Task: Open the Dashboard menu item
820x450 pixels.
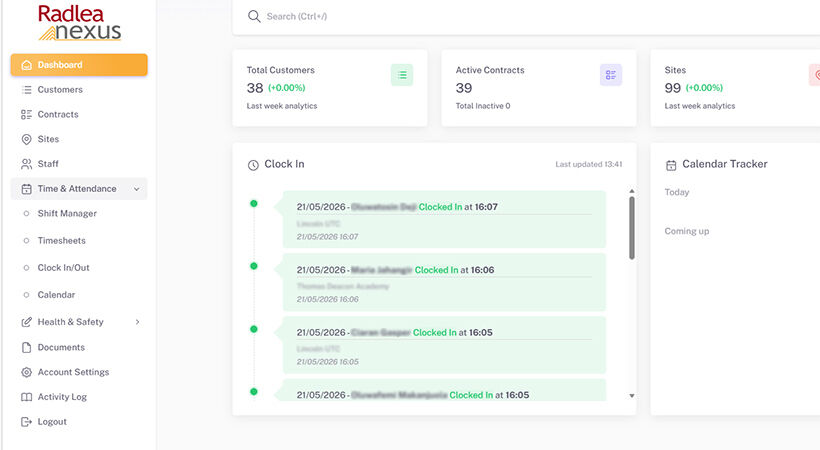Action: pos(79,65)
